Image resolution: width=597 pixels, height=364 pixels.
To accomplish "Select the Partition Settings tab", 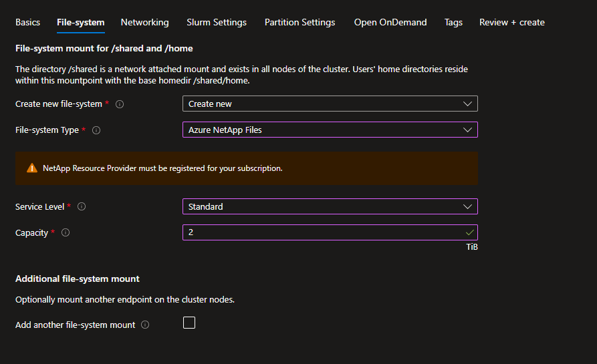I will coord(300,22).
